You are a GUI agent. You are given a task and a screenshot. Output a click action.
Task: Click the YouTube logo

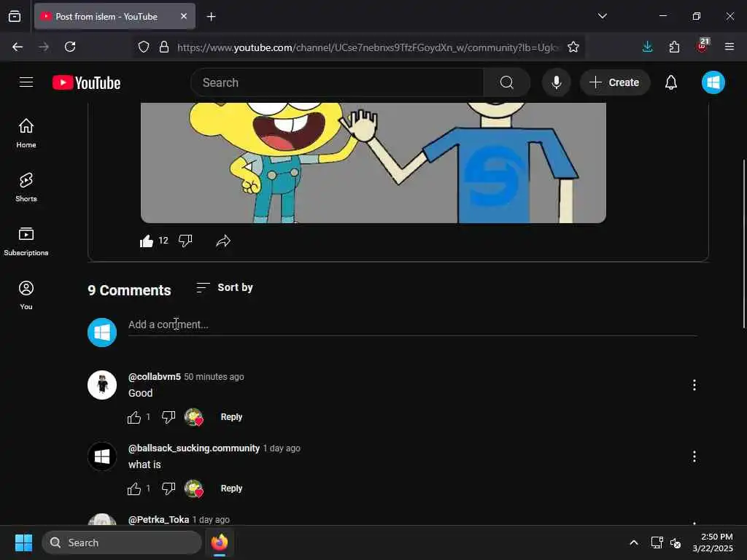[x=86, y=82]
